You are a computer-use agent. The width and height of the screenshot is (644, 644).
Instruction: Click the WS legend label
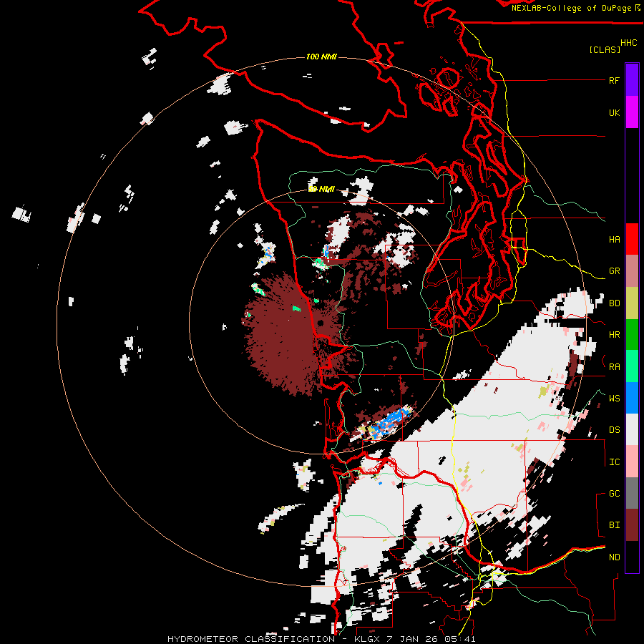pos(614,399)
